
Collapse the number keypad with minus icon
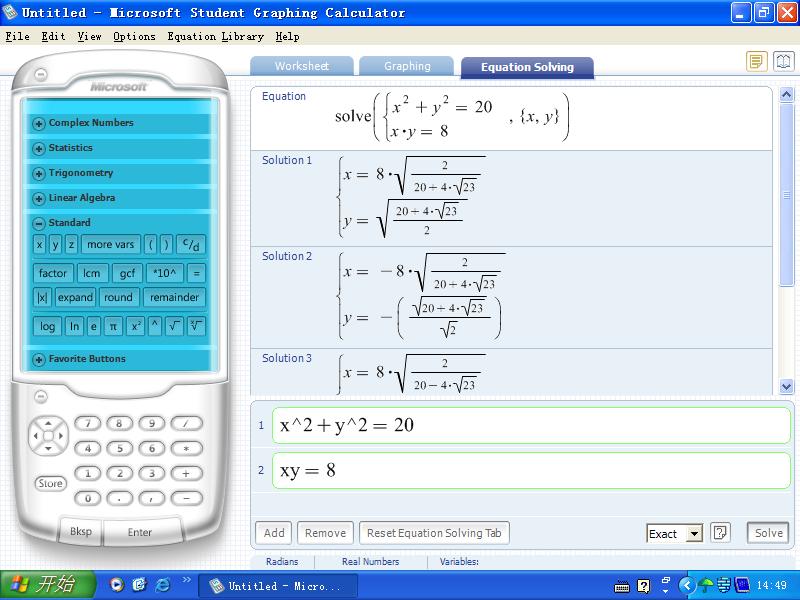(41, 396)
